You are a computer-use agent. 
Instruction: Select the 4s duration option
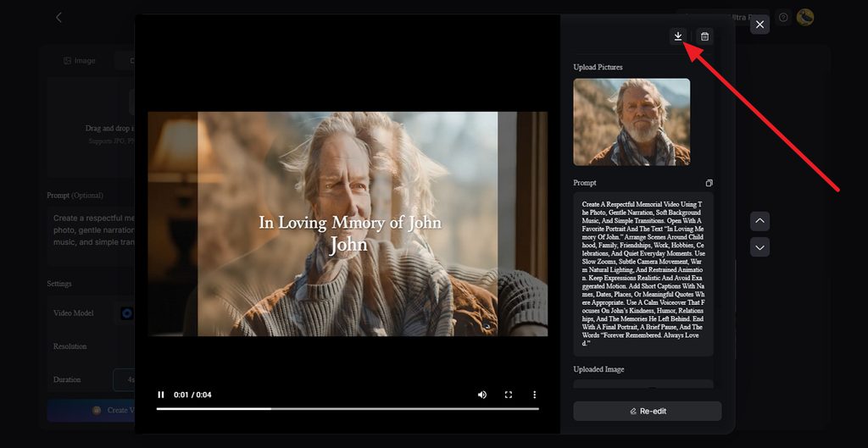[x=125, y=380]
